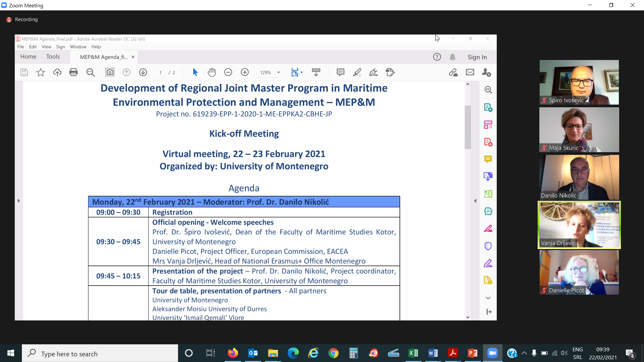This screenshot has width=644, height=362.
Task: Open Word from the taskbar
Action: tap(433, 353)
